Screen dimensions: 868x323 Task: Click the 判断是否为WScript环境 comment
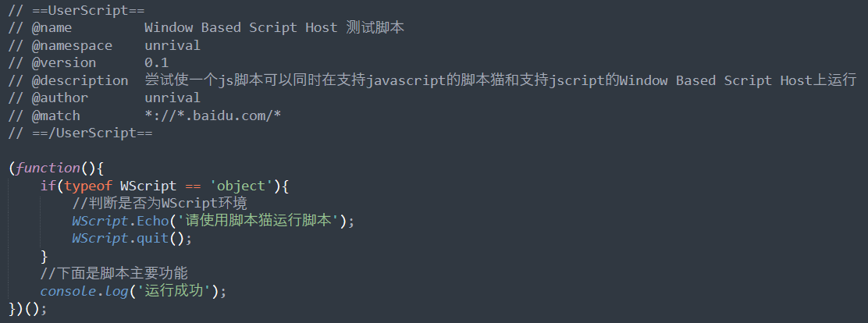159,203
